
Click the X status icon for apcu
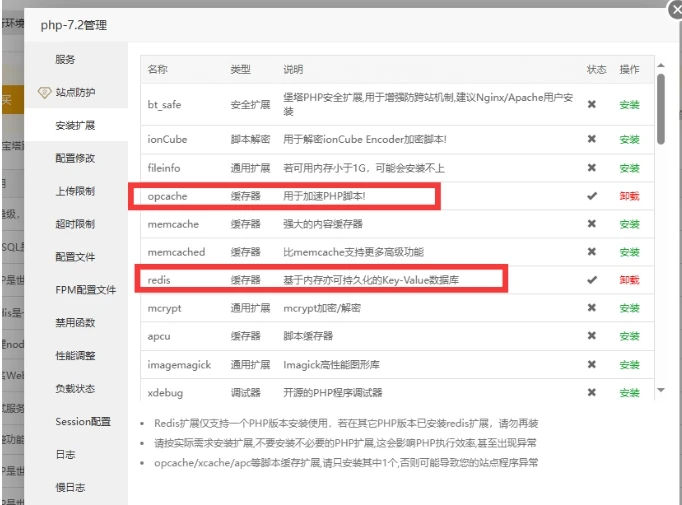pyautogui.click(x=592, y=335)
